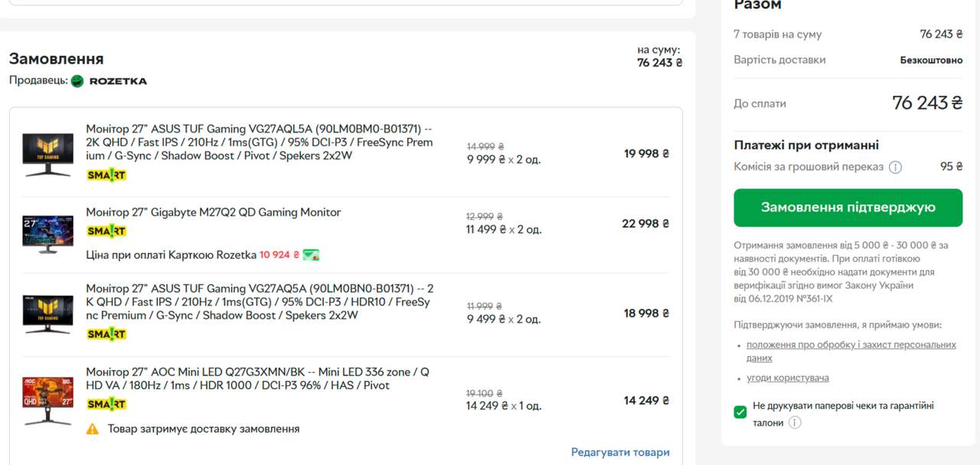Open the AOC Mini LED Q27G3XMN/BK product title
The width and height of the screenshot is (980, 465).
pos(257,378)
